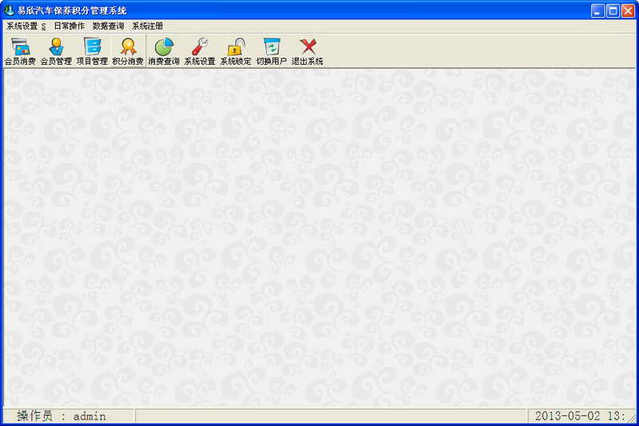639x426 pixels.
Task: Close the application window
Action: pos(628,11)
